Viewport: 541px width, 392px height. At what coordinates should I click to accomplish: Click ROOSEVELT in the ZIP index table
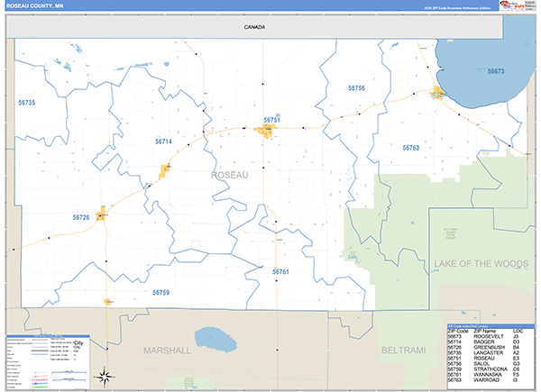(489, 336)
